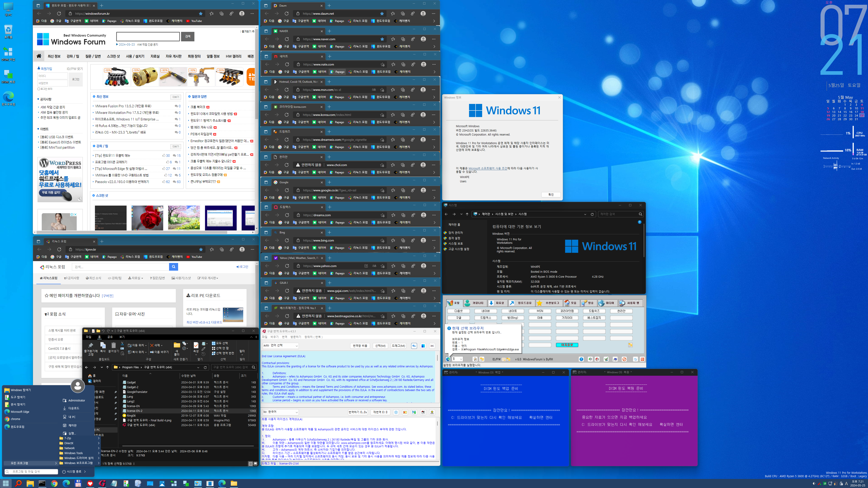
Task: Click the search magnifier on 리눅스 포럼 page
Action: pyautogui.click(x=174, y=267)
